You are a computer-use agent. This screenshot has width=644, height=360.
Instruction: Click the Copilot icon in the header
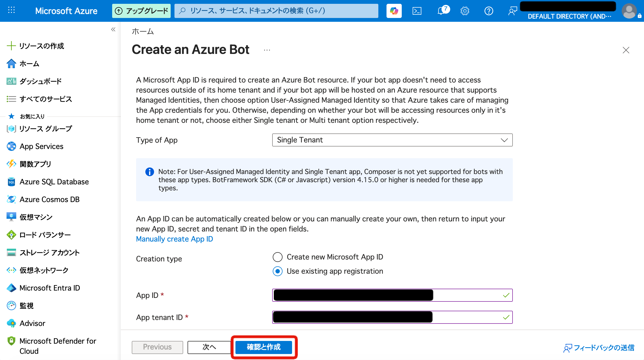tap(394, 11)
